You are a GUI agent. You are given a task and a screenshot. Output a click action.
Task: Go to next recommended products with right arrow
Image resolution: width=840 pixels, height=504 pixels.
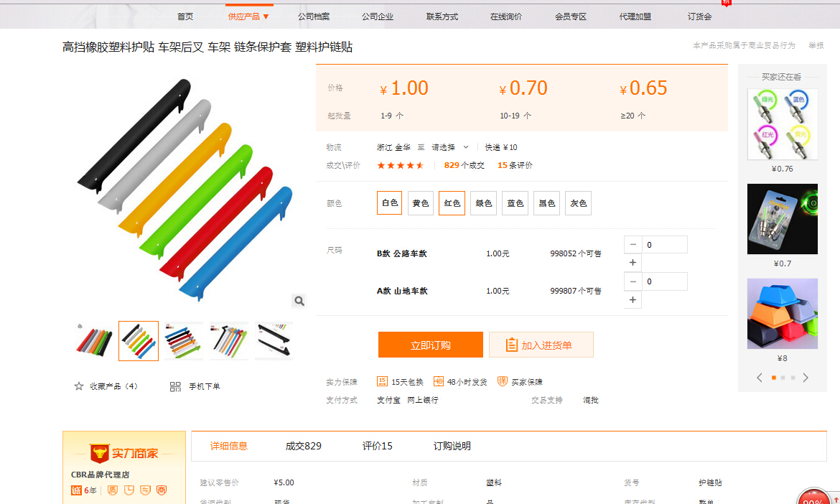click(x=805, y=378)
